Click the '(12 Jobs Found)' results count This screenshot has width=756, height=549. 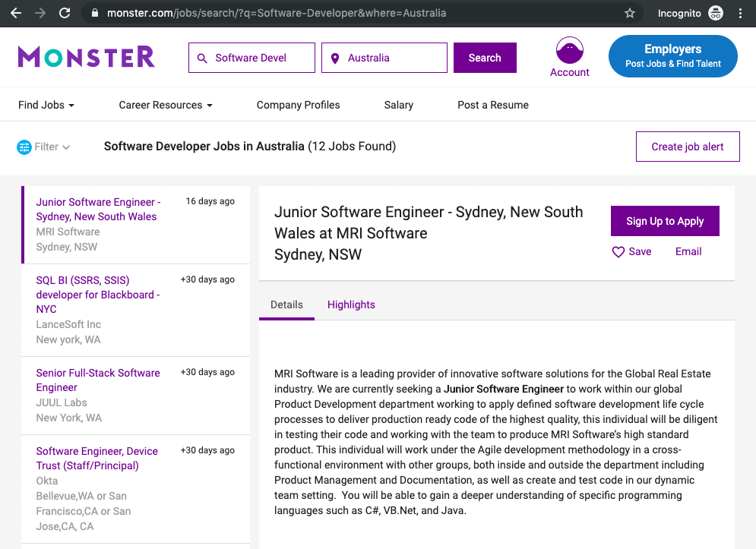tap(352, 146)
